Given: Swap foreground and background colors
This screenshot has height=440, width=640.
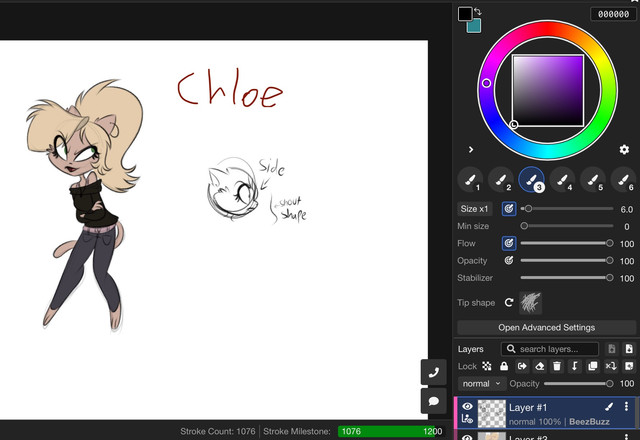Looking at the screenshot, I should click(x=478, y=11).
